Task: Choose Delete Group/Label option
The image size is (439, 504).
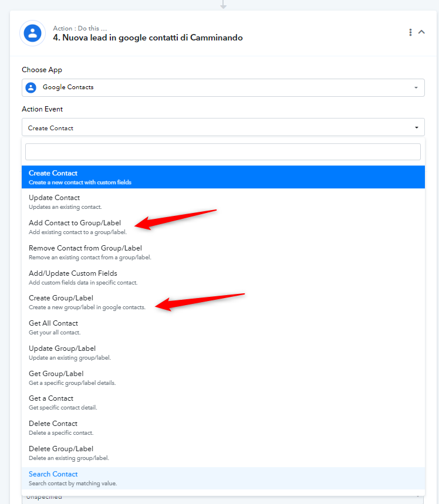Action: coord(223,453)
